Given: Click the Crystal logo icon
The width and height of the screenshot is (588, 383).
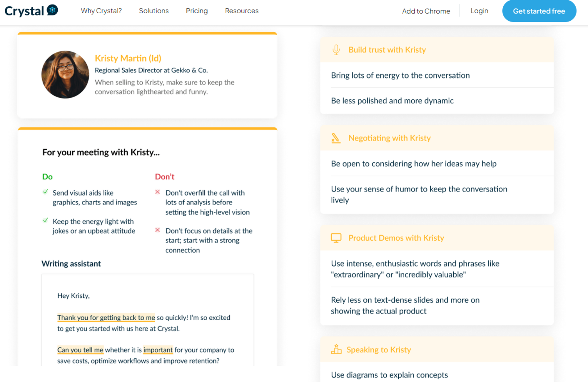Looking at the screenshot, I should [x=52, y=10].
